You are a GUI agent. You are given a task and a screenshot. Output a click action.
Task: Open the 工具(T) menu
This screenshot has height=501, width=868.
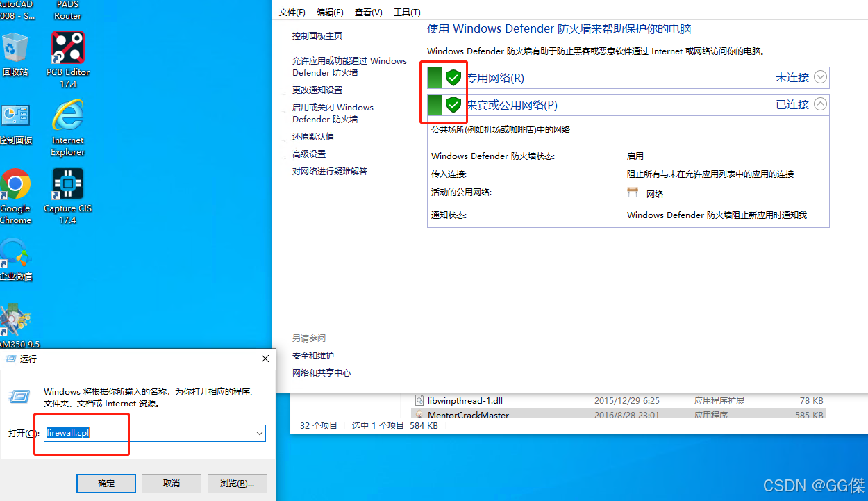coord(407,13)
